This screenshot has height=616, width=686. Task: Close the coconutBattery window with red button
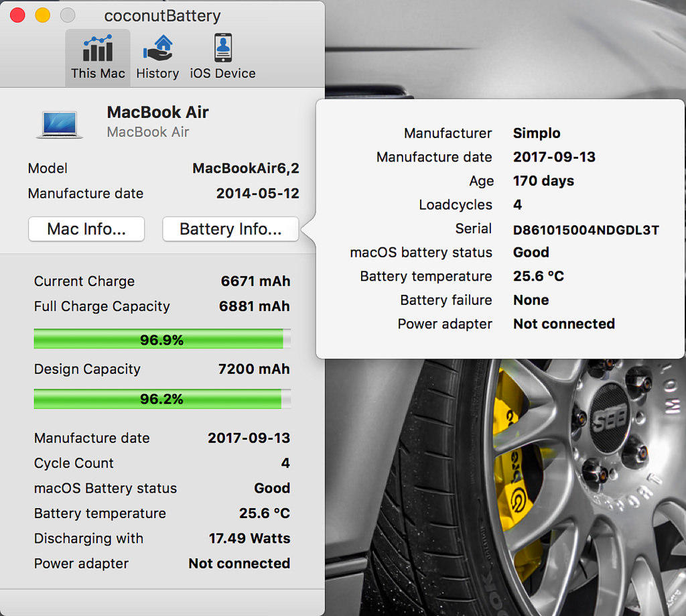tap(17, 15)
